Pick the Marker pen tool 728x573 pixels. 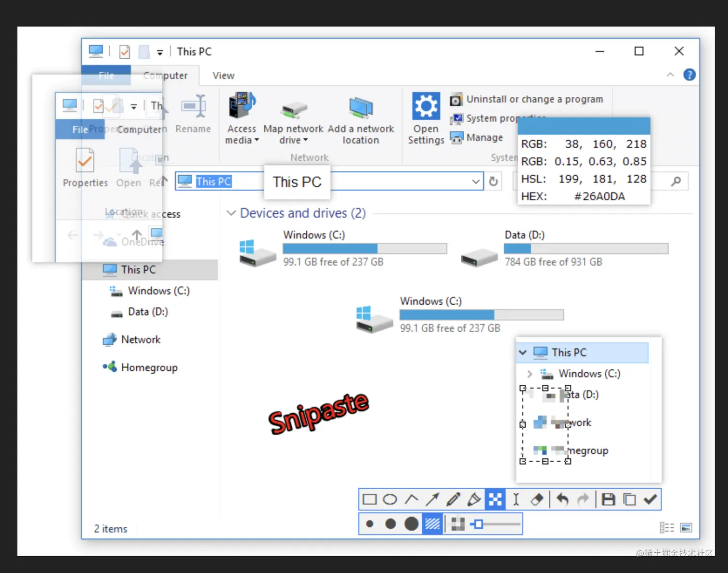pos(474,499)
